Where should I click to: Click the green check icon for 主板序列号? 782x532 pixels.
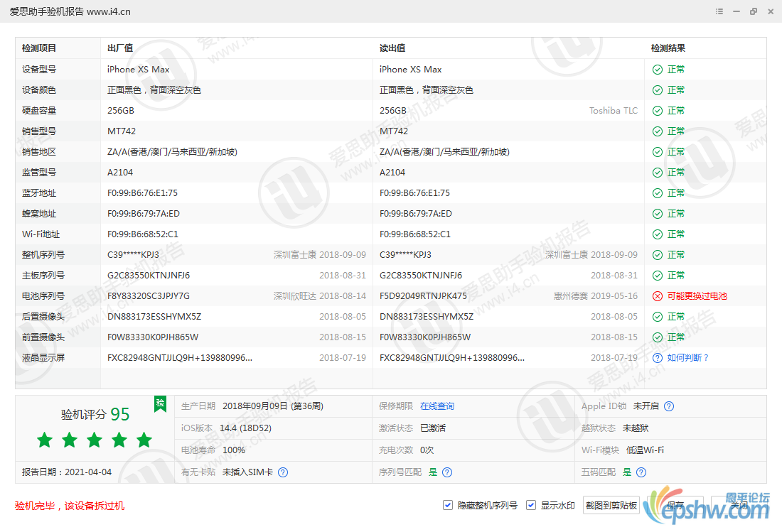pos(658,276)
